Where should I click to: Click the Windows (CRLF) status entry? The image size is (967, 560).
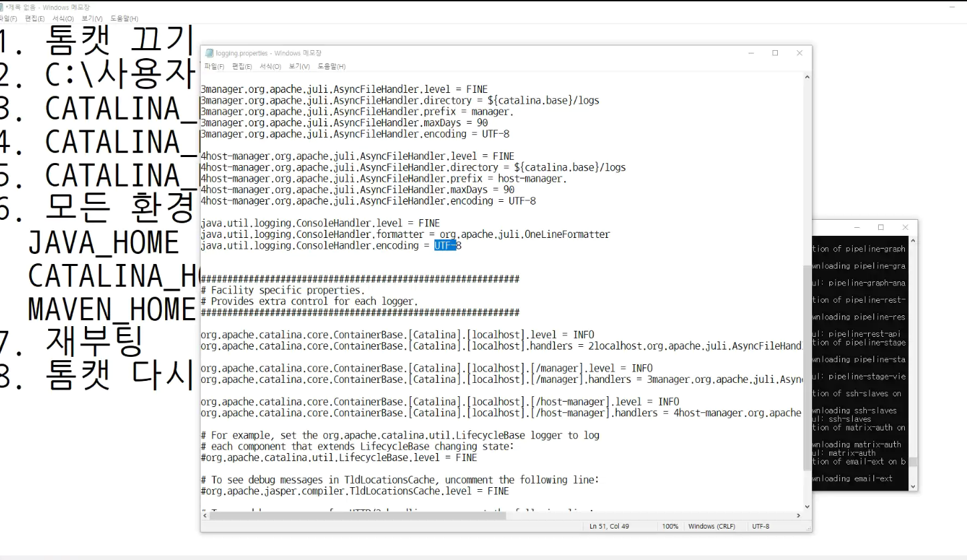(712, 527)
